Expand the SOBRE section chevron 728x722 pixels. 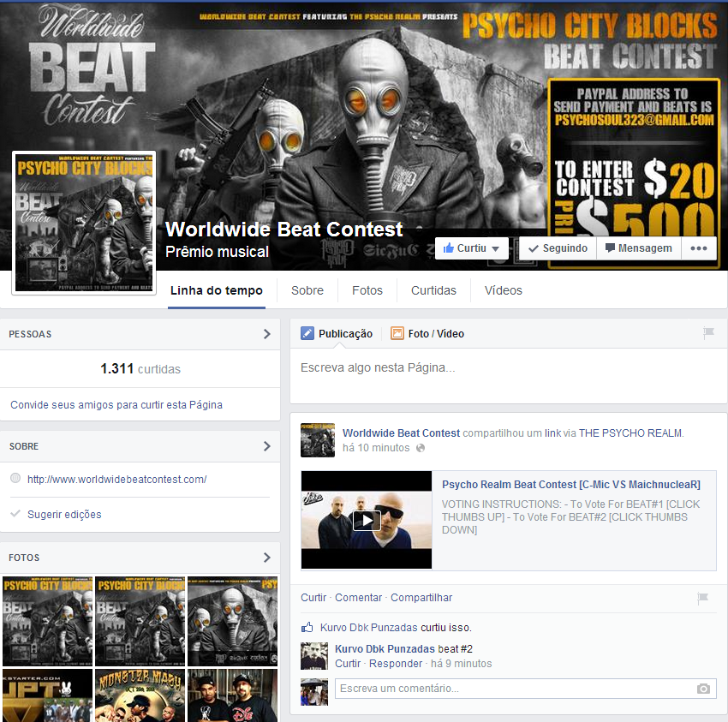[267, 446]
